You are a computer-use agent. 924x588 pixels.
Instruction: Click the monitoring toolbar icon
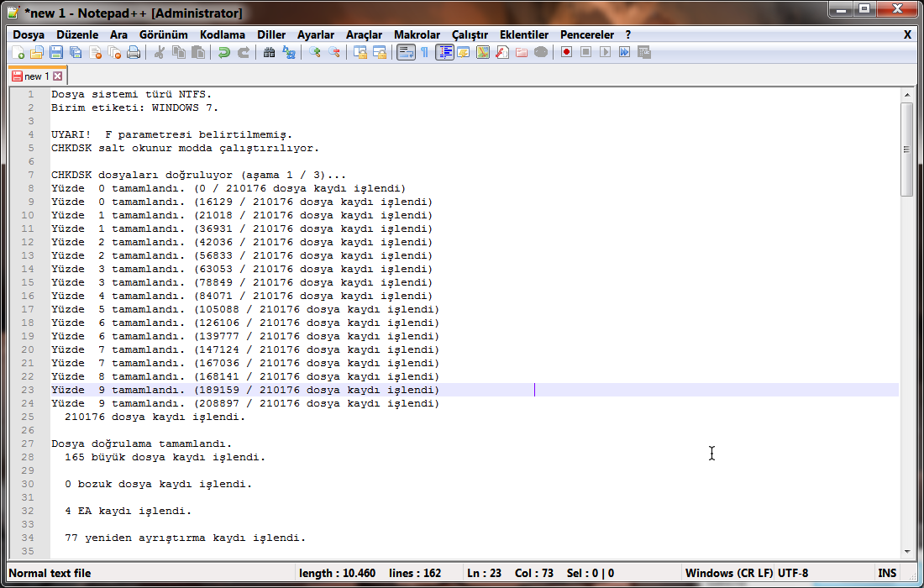(541, 52)
